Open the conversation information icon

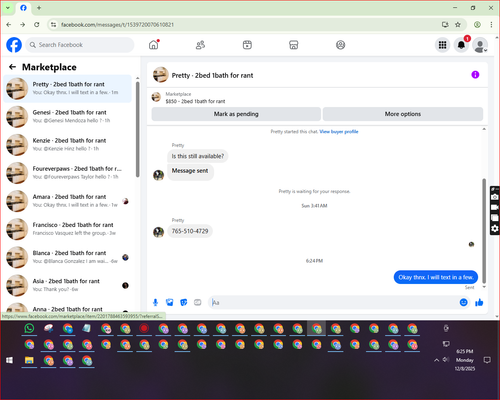coord(475,75)
